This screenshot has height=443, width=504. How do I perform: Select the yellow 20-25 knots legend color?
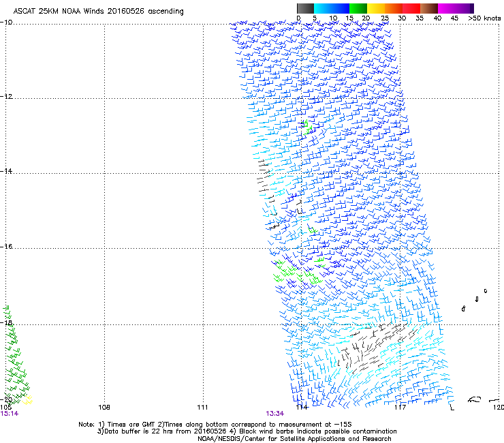[375, 8]
